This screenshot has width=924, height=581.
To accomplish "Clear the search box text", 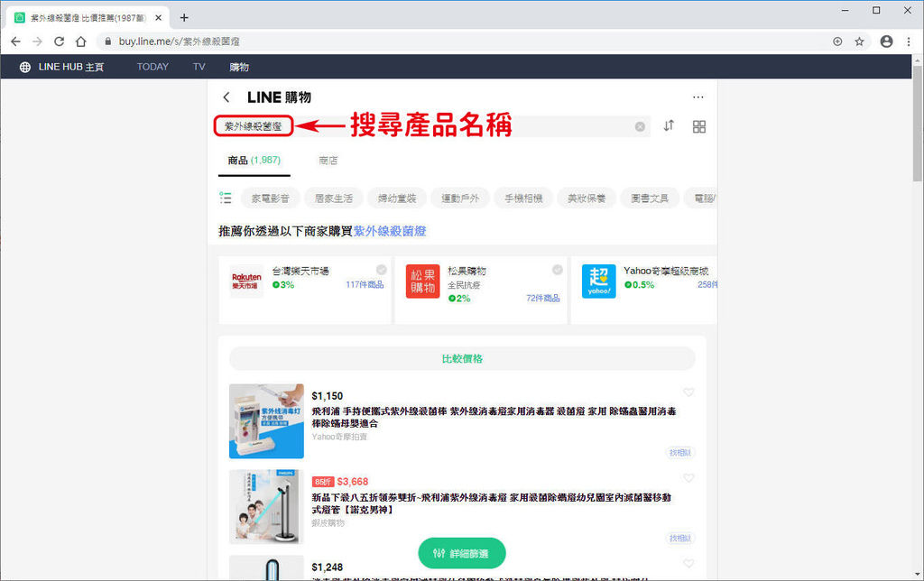I will [640, 126].
